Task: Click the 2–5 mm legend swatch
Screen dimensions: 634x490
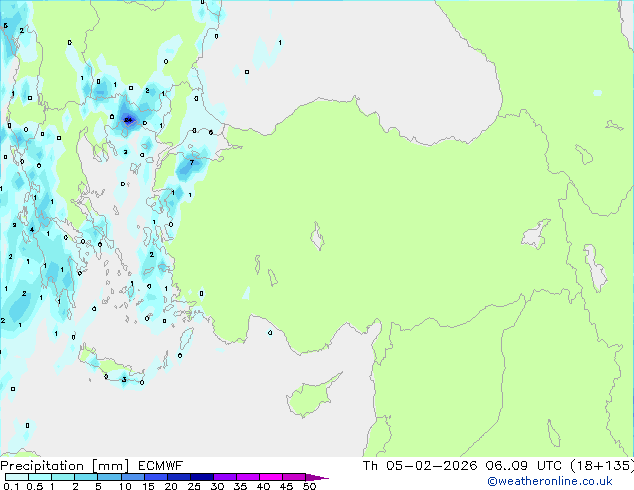Action: coord(86,477)
